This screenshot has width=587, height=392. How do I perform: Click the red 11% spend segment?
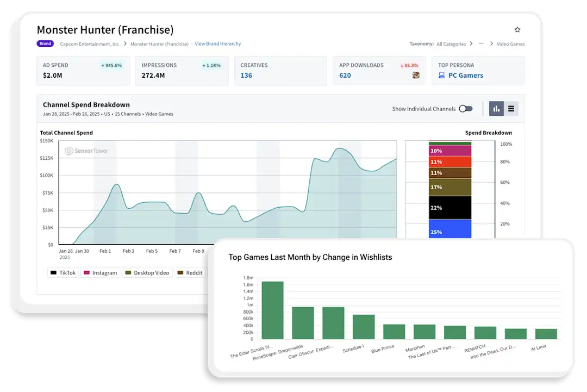450,161
